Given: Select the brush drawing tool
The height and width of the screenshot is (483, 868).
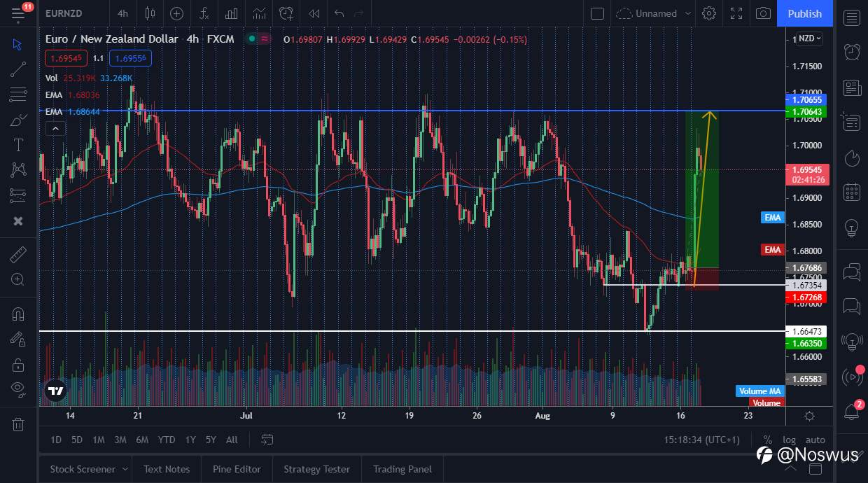Looking at the screenshot, I should 18,120.
